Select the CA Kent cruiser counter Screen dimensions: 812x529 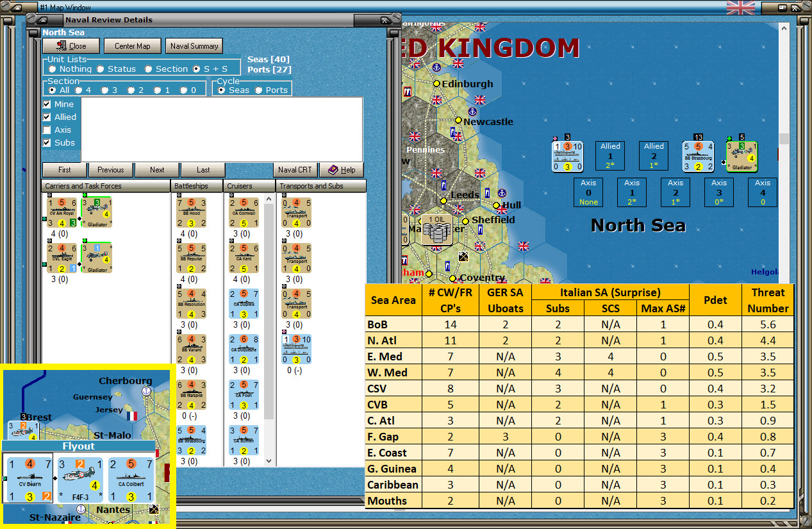244,258
